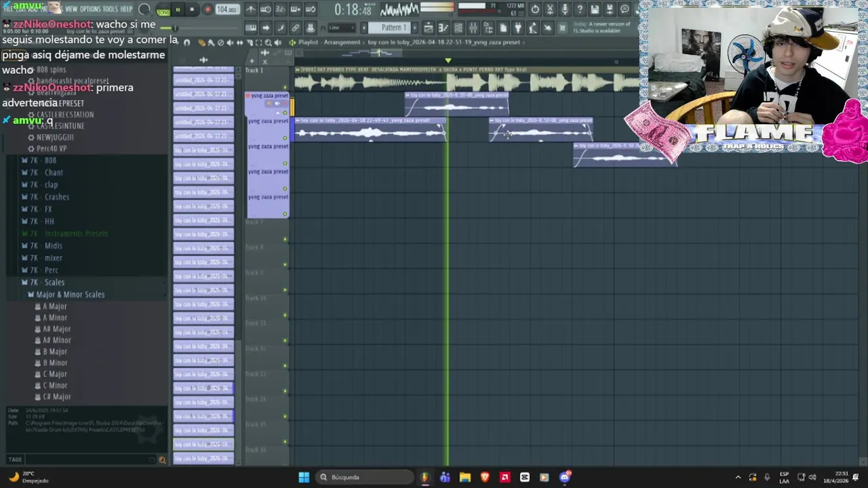868x488 pixels.
Task: Open the Channel rack view icon
Action: [x=458, y=28]
